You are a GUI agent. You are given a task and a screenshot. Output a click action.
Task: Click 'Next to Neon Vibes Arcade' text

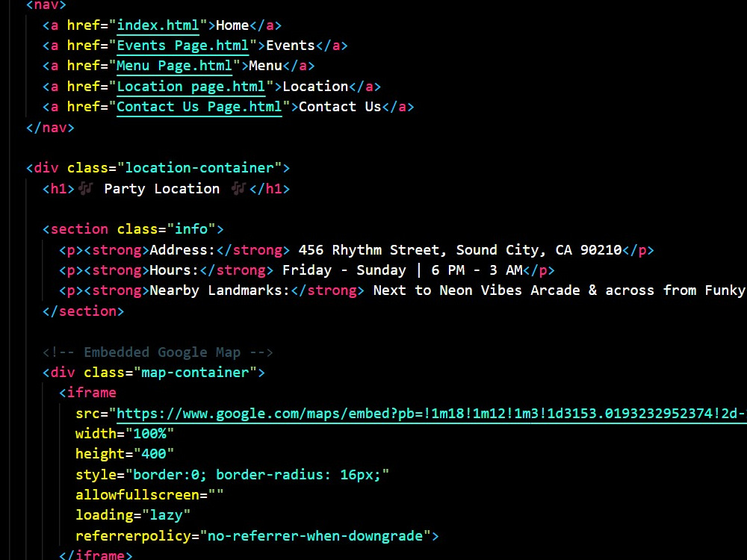477,290
